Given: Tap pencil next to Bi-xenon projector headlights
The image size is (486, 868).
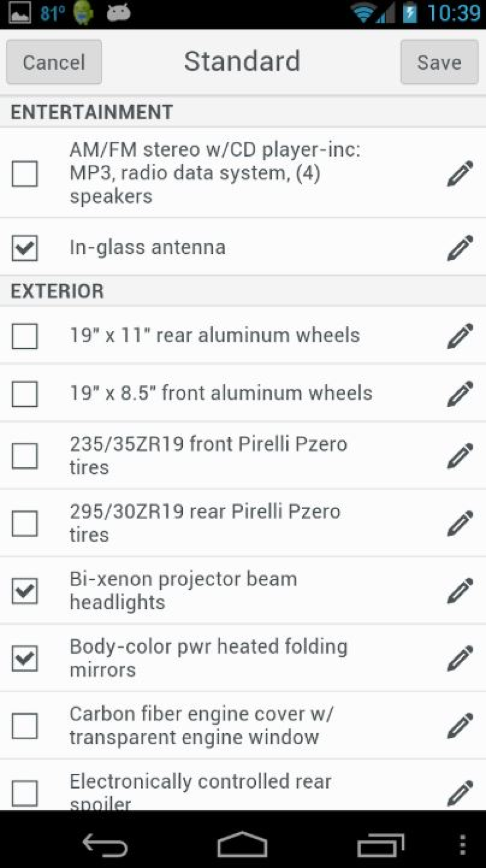Looking at the screenshot, I should pos(460,591).
